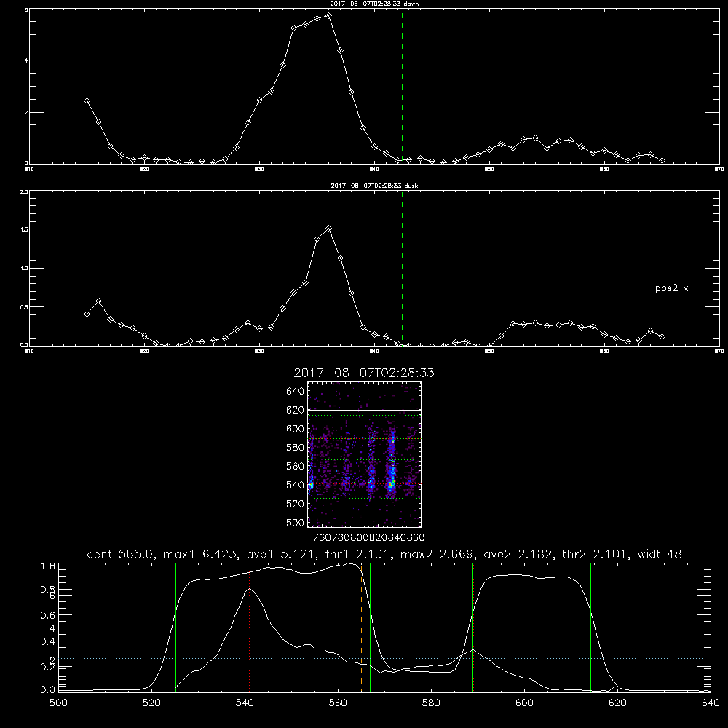Click the '4' y-axis label in dawn plot
The image size is (728, 728).
(x=26, y=60)
